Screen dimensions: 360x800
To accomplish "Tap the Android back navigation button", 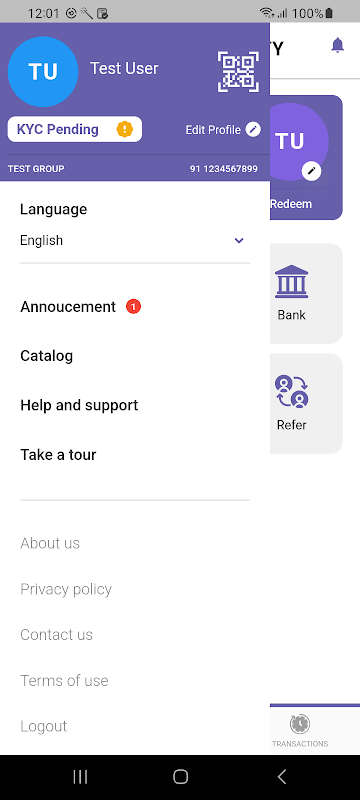I will tap(281, 777).
